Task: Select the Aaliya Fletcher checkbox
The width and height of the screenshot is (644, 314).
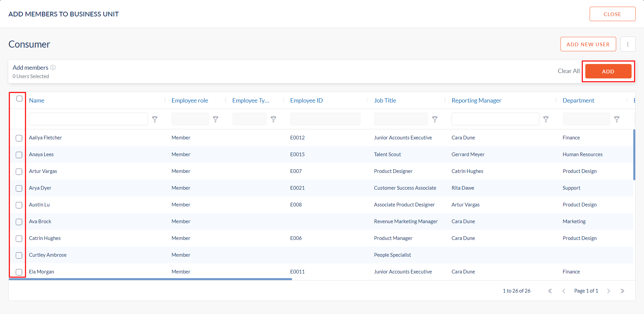Action: click(19, 138)
